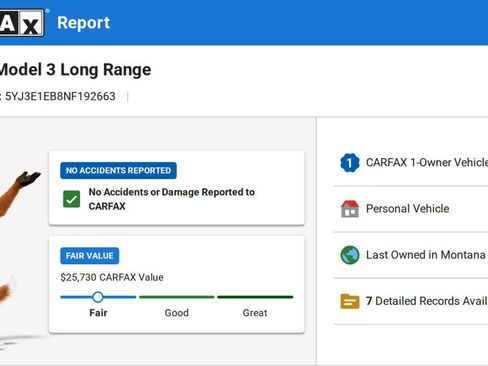Click the FAIR VALUE badge

point(90,256)
